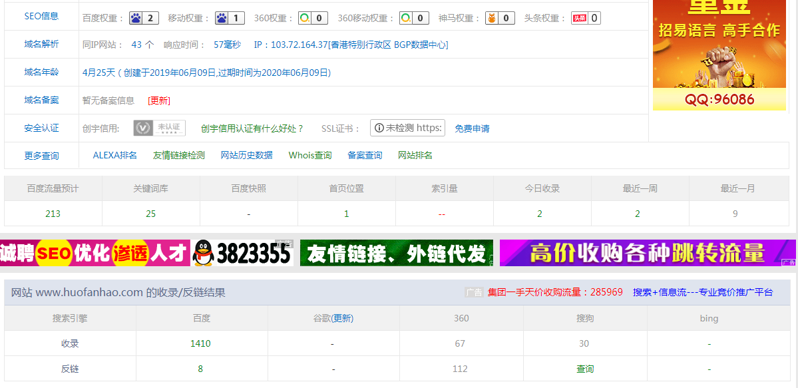Image resolution: width=798 pixels, height=388 pixels.
Task: Open the orange QQ:96086 sidebar ad
Action: [x=720, y=55]
